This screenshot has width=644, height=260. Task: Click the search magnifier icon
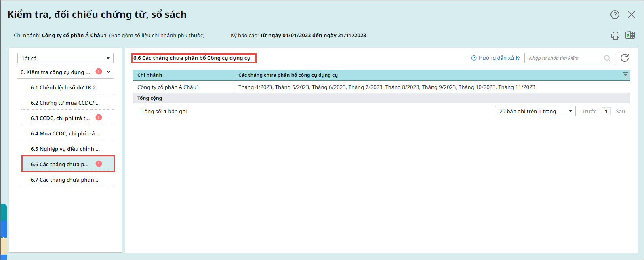tap(607, 58)
